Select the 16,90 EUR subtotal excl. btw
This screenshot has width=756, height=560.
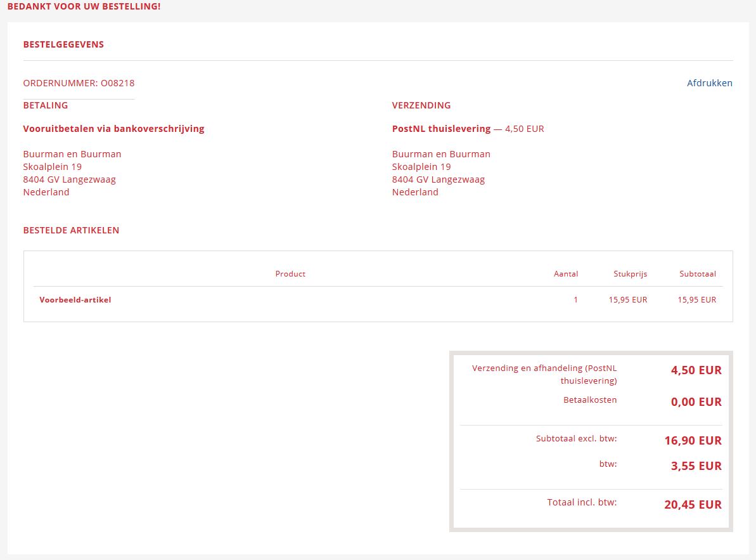[693, 440]
